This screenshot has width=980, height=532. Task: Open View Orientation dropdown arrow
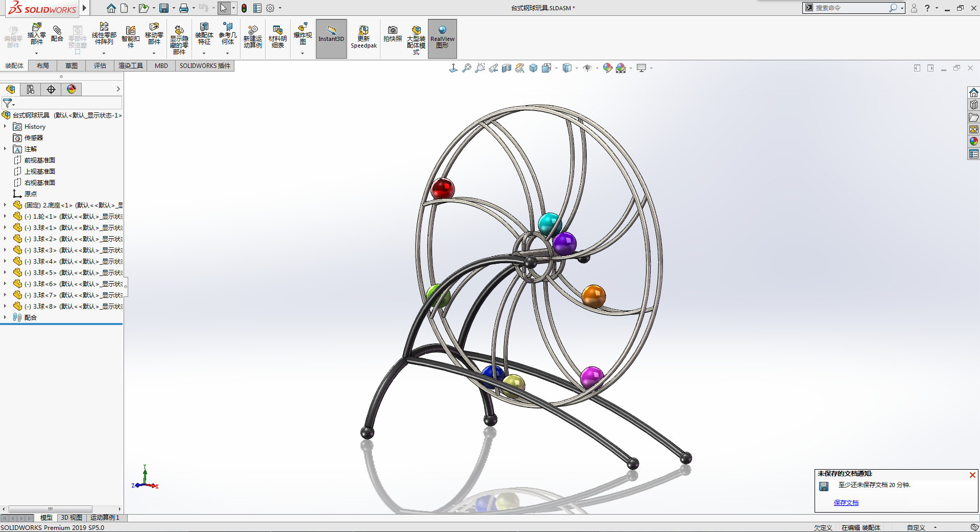pos(556,68)
